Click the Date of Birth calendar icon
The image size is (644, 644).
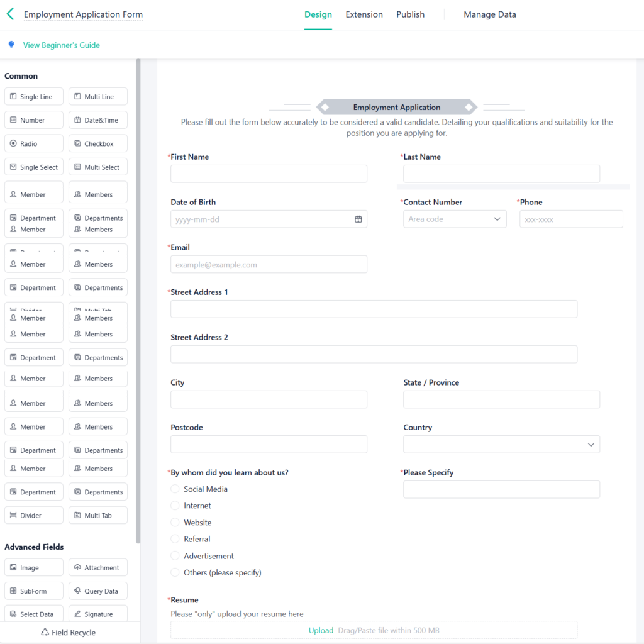click(358, 219)
